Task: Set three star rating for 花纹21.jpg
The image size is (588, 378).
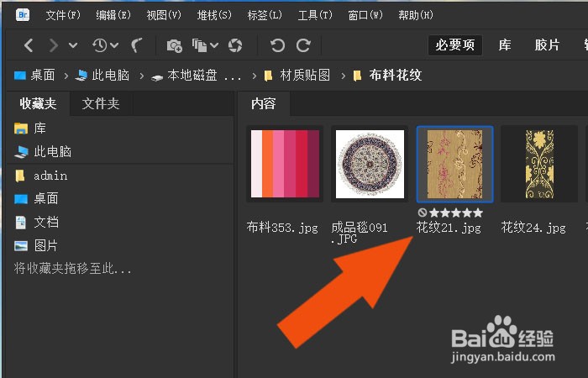Action: click(x=456, y=213)
